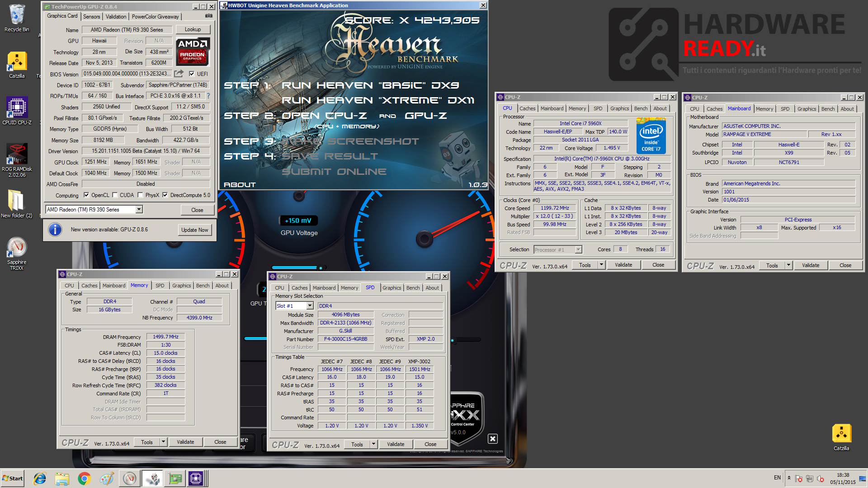Open the Action Center flag tray icon
The width and height of the screenshot is (868, 488).
(799, 479)
